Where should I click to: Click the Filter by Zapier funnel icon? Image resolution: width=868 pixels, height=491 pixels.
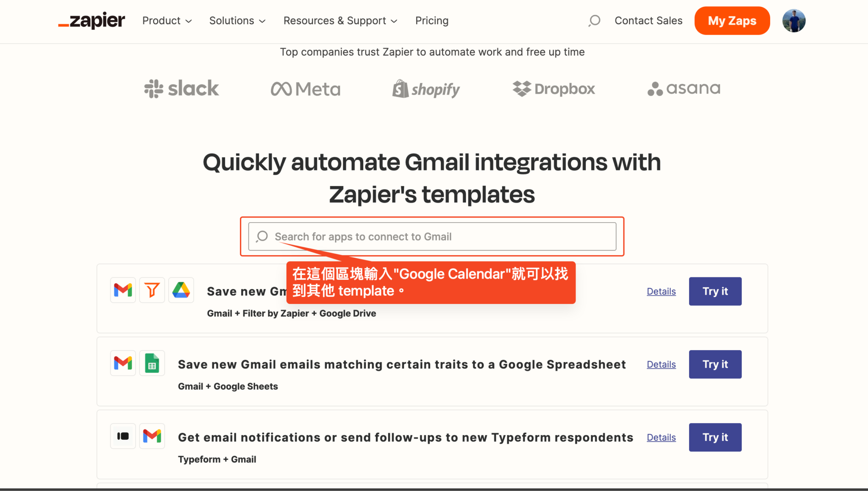152,290
